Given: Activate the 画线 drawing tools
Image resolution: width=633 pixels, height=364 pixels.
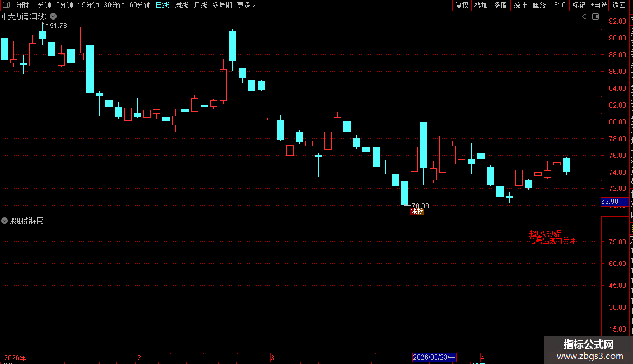Looking at the screenshot, I should pos(540,5).
